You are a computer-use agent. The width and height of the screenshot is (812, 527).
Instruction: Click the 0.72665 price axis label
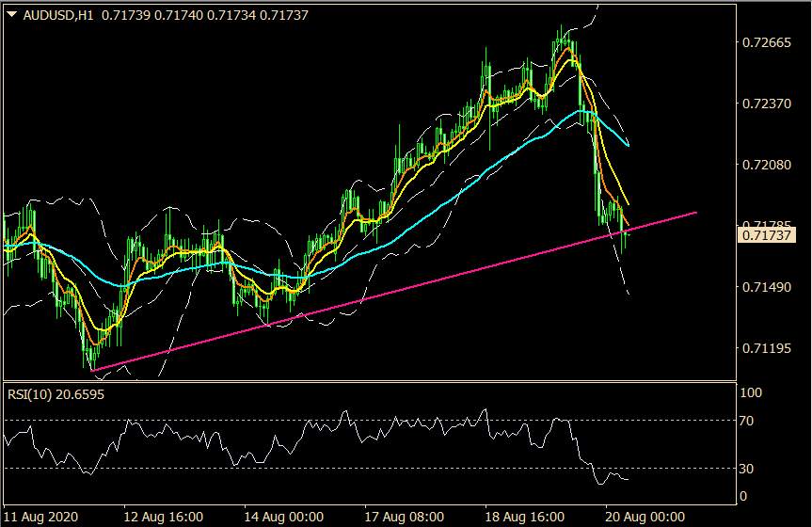click(x=767, y=42)
